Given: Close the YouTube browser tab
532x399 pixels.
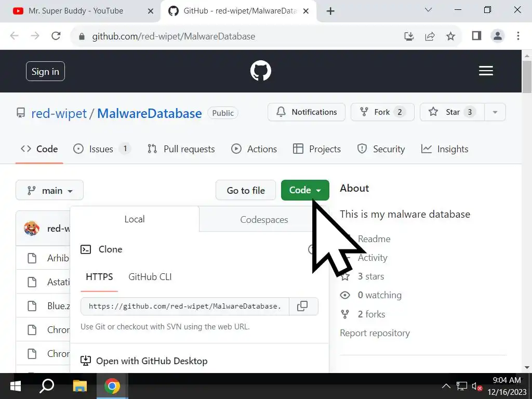Looking at the screenshot, I should 151,11.
